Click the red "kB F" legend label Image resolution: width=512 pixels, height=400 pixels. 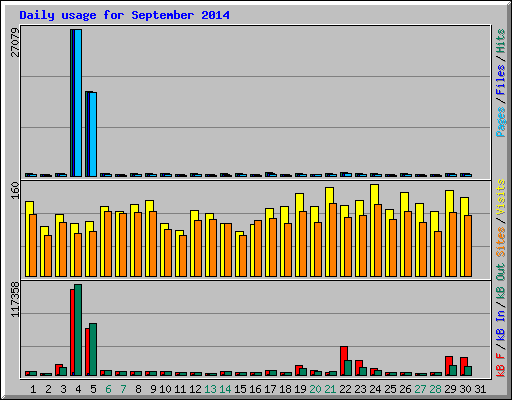501,365
